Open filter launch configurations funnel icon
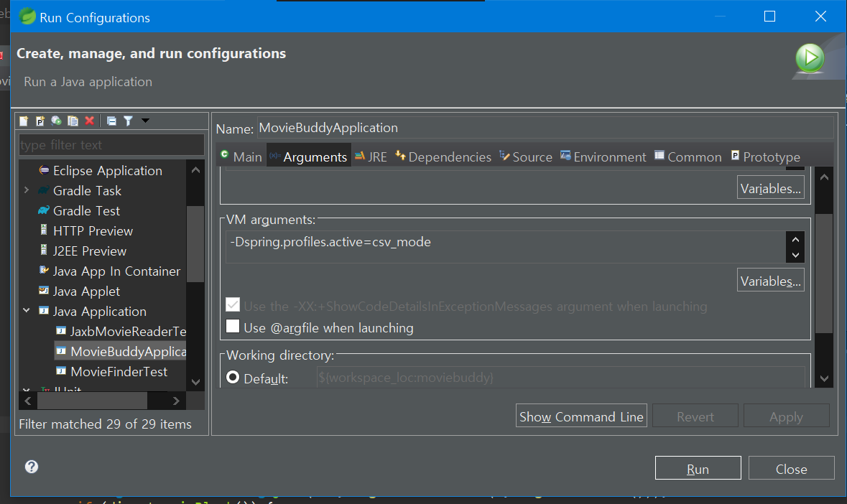 128,121
